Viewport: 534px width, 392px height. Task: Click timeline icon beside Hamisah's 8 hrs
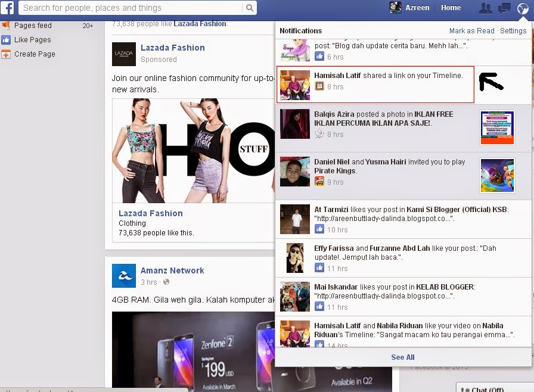pos(319,86)
